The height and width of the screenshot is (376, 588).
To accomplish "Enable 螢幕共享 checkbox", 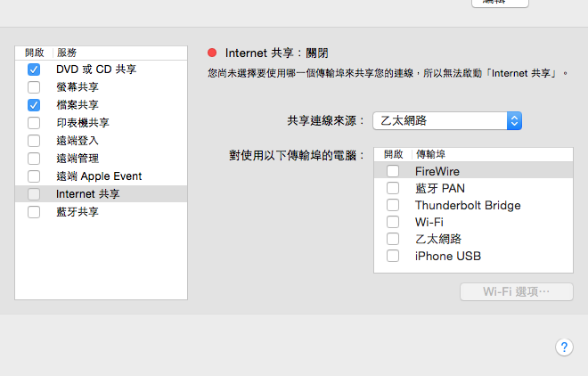I will click(x=34, y=87).
